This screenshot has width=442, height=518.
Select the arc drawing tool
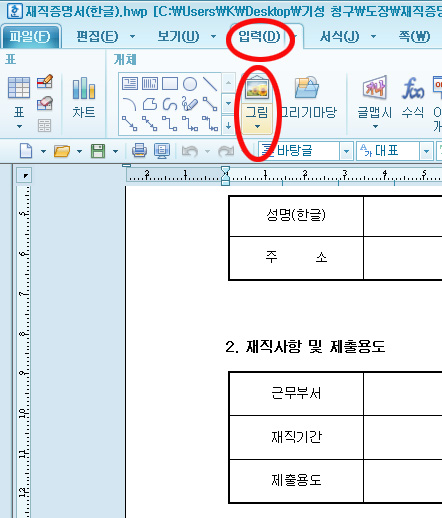pyautogui.click(x=130, y=104)
